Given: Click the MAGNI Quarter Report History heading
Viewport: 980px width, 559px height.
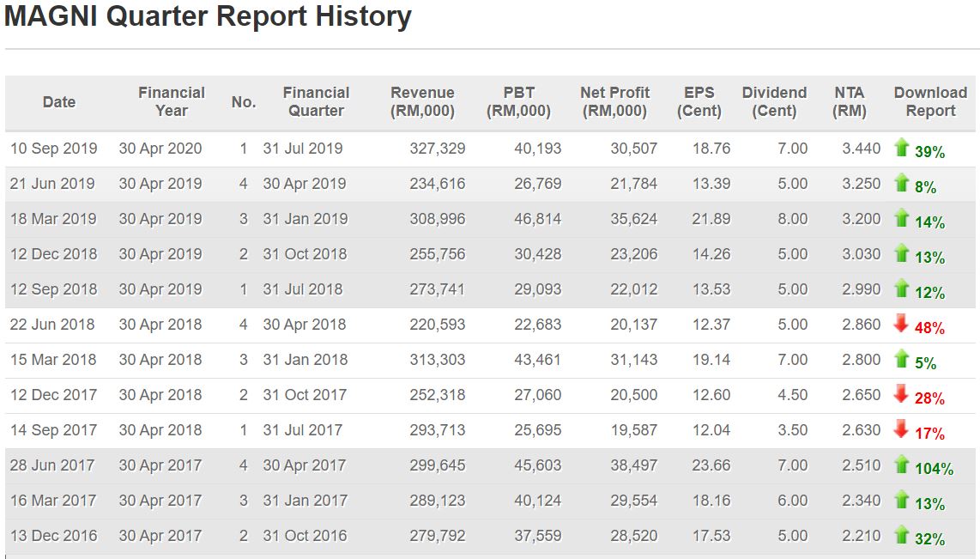Looking at the screenshot, I should pyautogui.click(x=208, y=16).
